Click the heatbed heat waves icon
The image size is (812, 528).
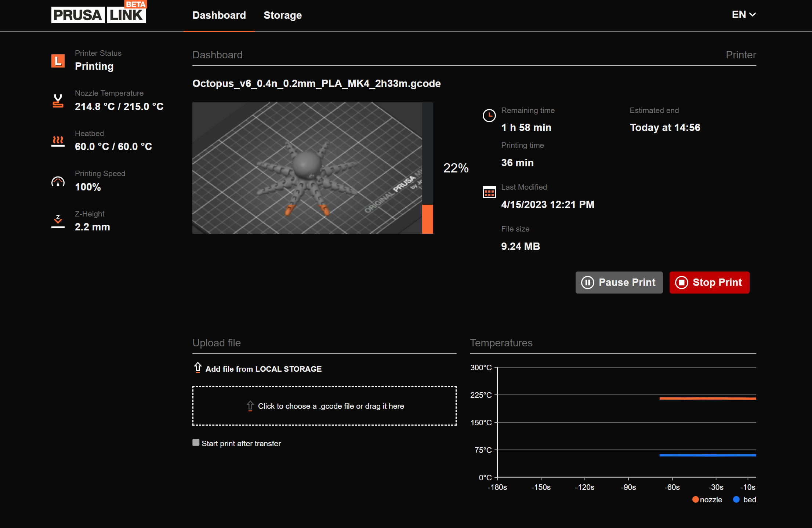[x=58, y=141]
